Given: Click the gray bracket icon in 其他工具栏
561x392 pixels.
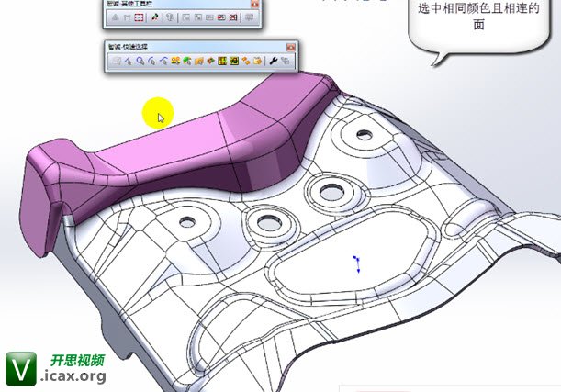Looking at the screenshot, I should pos(127,17).
